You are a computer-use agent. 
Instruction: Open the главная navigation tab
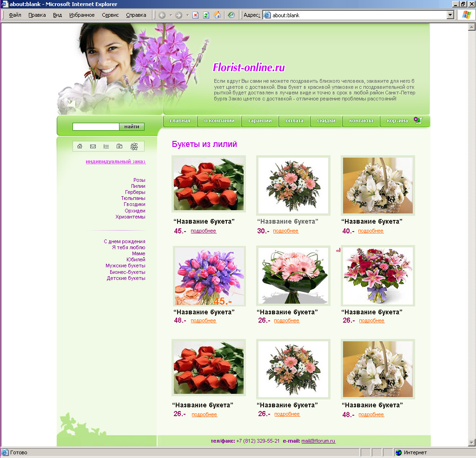(180, 120)
